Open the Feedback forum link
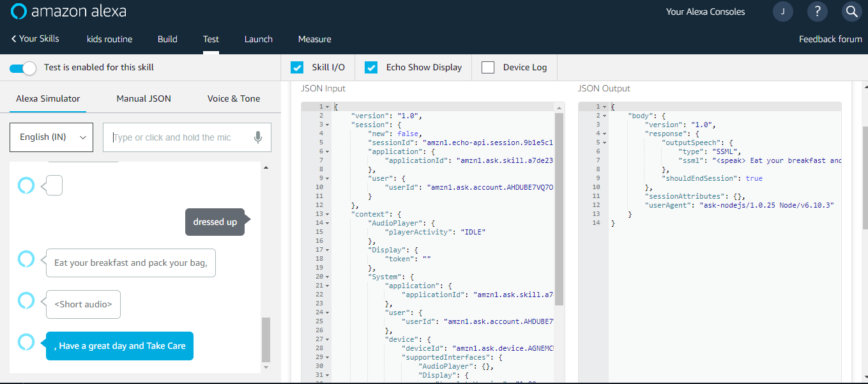 tap(830, 39)
